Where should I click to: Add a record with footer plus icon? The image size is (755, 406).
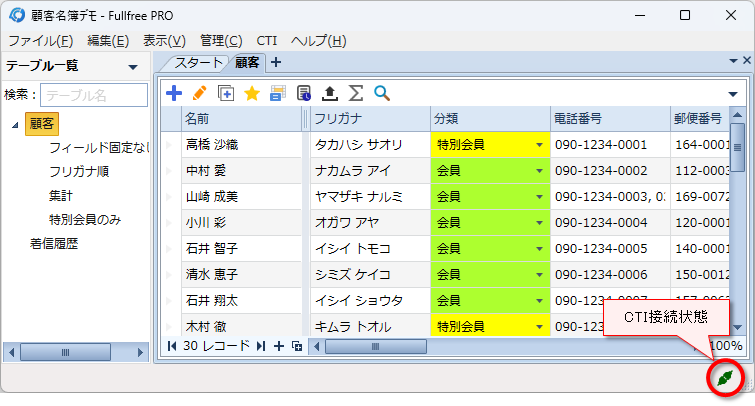(x=279, y=346)
